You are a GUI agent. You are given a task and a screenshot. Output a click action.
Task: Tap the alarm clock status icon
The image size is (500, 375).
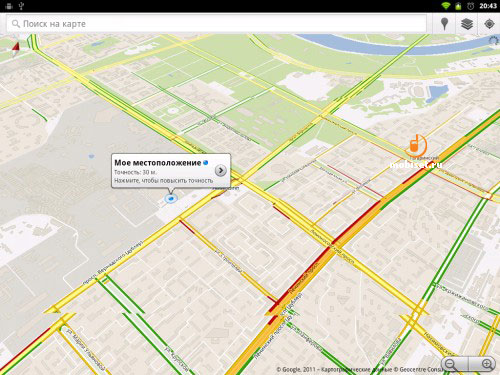click(470, 6)
